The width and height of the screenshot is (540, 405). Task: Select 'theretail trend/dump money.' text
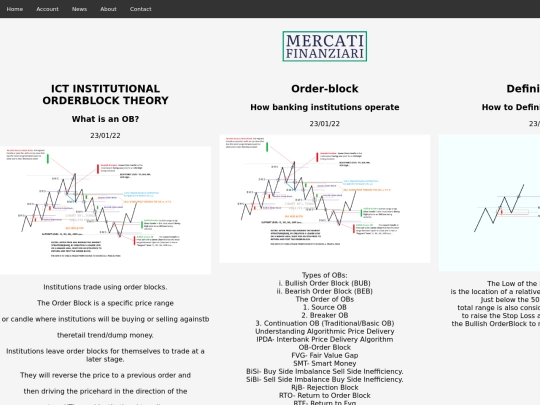tap(105, 335)
